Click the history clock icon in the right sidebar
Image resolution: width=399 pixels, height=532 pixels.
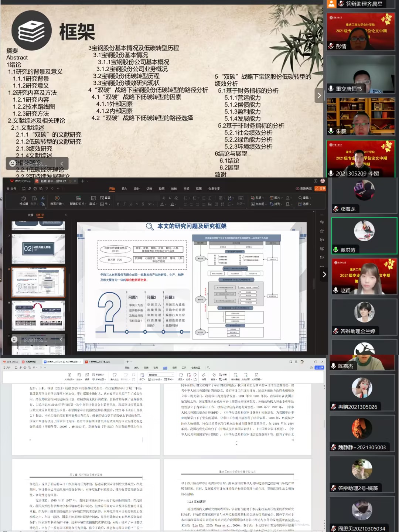pos(322,258)
